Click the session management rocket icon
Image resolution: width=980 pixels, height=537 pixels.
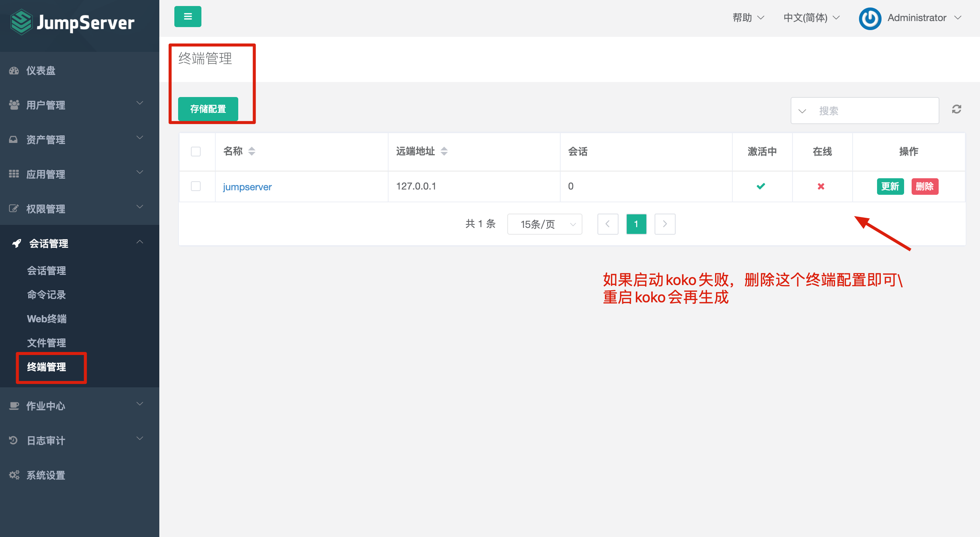(x=17, y=243)
